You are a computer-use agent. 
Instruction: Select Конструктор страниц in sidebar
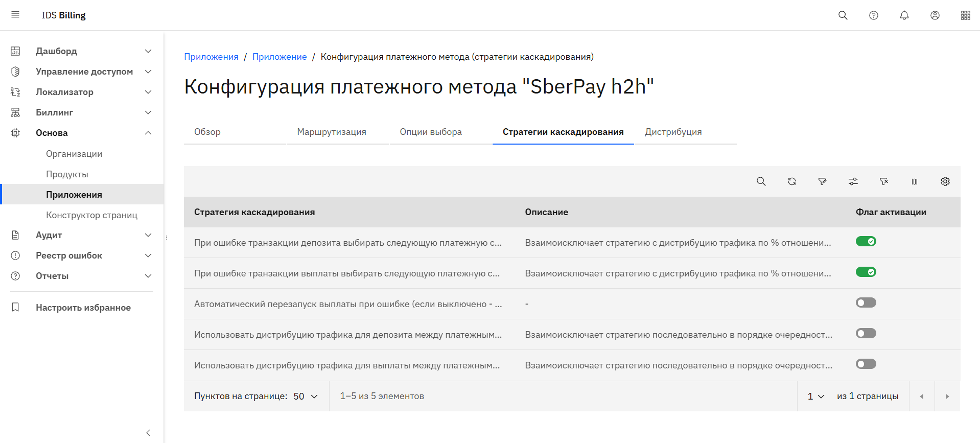[x=91, y=215]
